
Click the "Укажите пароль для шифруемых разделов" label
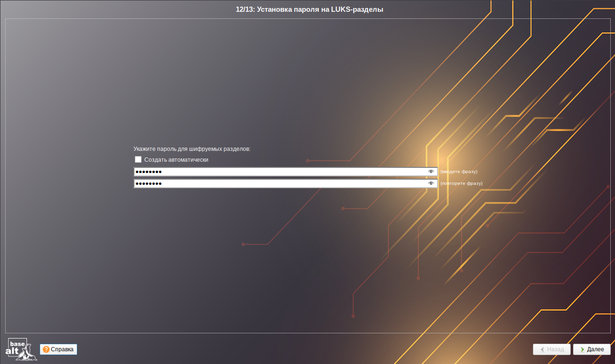tap(191, 149)
